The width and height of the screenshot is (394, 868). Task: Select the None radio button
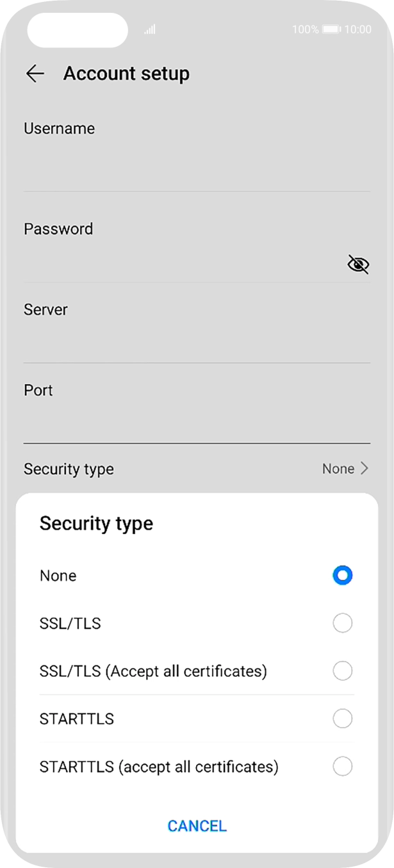(x=342, y=576)
